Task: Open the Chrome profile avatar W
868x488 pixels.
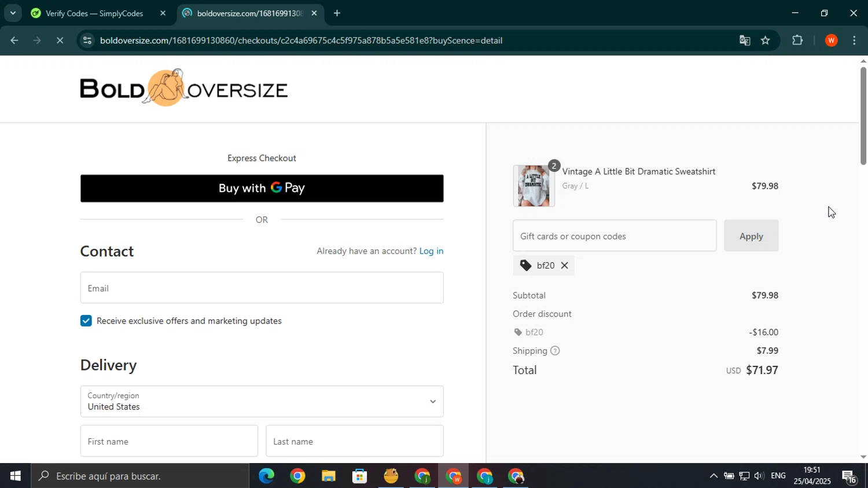Action: 832,41
